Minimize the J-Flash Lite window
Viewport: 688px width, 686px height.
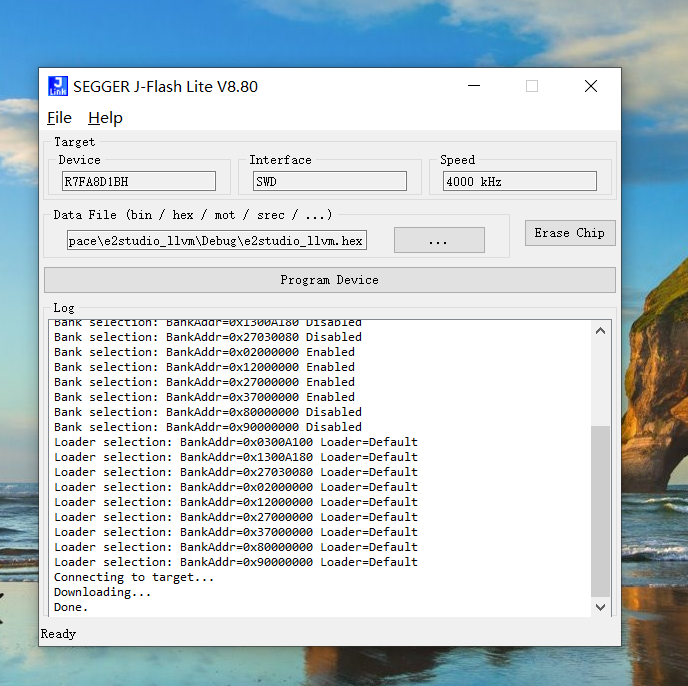point(474,86)
